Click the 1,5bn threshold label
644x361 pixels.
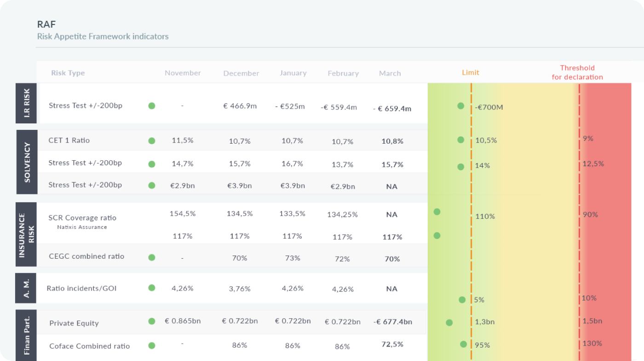pyautogui.click(x=592, y=321)
